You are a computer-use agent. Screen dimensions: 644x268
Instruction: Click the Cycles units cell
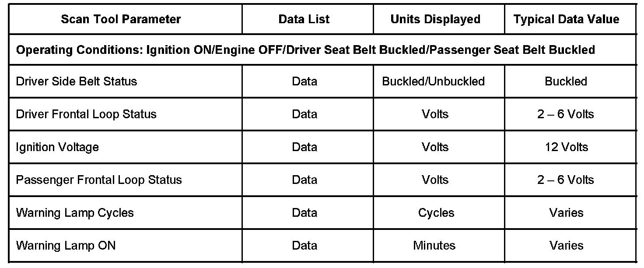[436, 213]
